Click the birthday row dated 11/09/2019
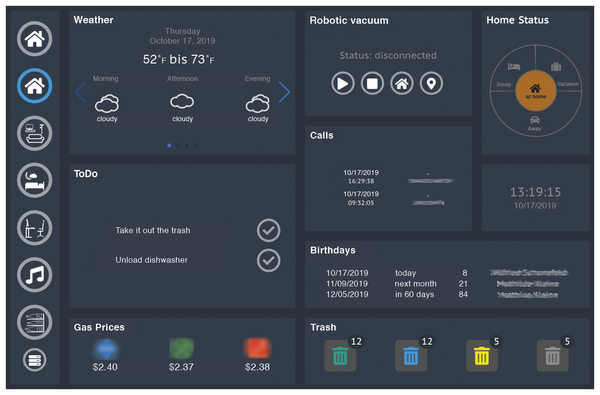The height and width of the screenshot is (395, 600). 442,284
